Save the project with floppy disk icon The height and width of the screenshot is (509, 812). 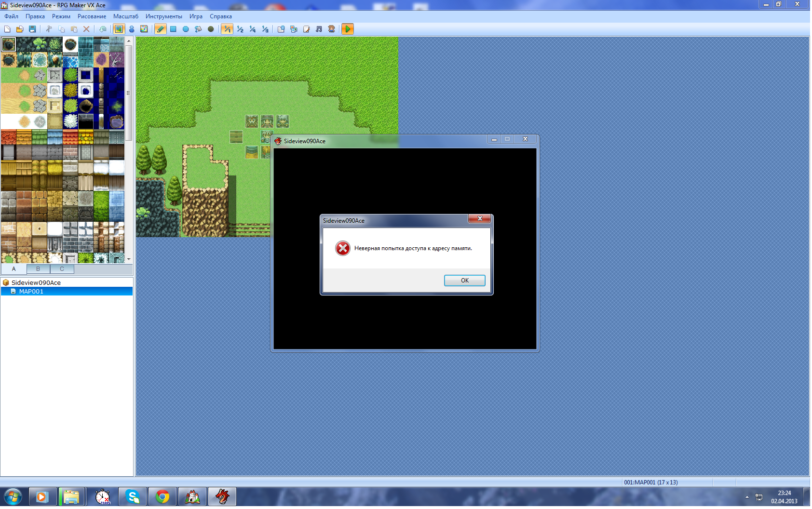tap(32, 29)
